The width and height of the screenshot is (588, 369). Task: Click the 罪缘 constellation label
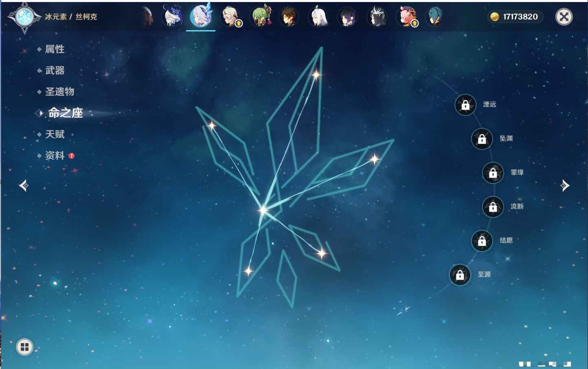[x=517, y=172]
